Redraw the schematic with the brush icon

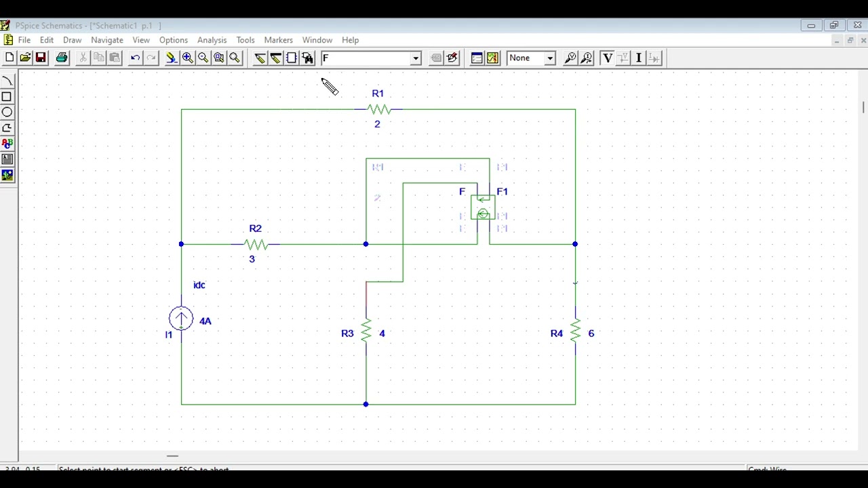pos(172,58)
